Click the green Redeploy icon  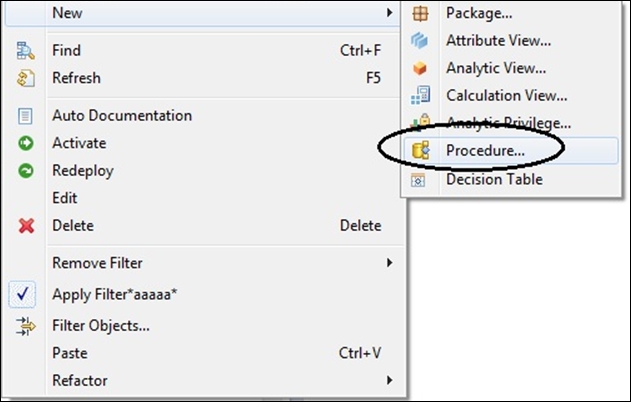point(26,171)
